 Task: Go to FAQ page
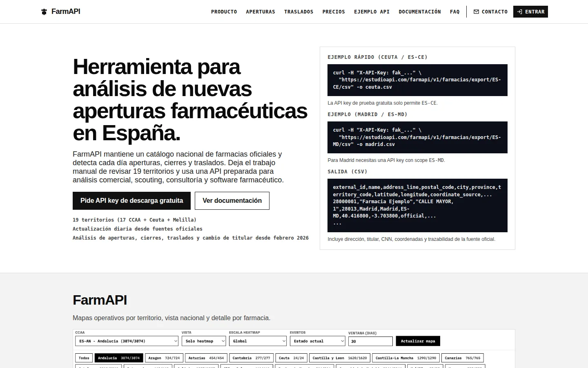pyautogui.click(x=454, y=12)
